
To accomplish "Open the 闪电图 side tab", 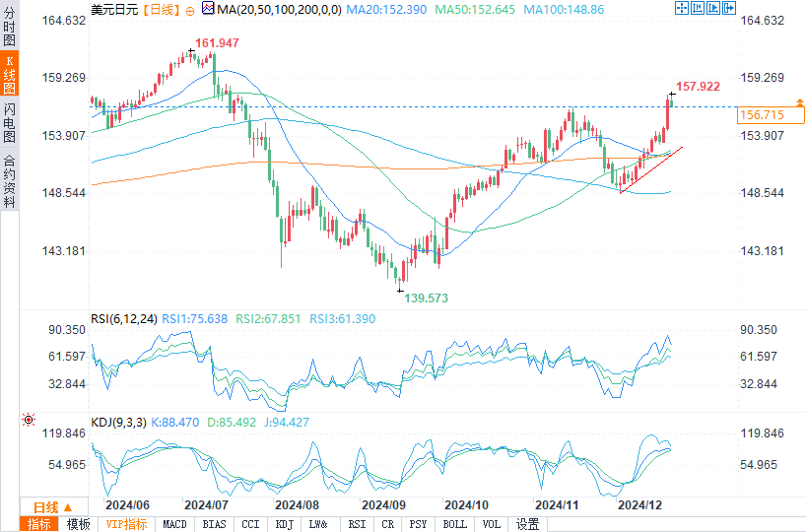I will coord(9,122).
